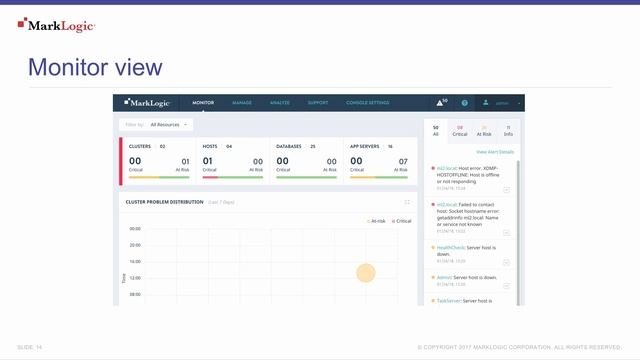Open ml2.local link in Host offline alert
This screenshot has width=640, height=360.
(x=447, y=168)
